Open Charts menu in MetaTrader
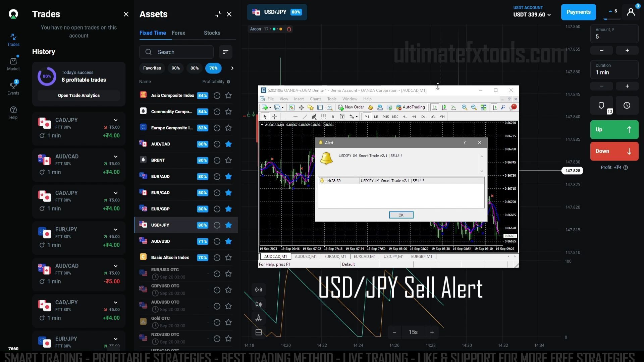This screenshot has height=362, width=644. tap(315, 99)
